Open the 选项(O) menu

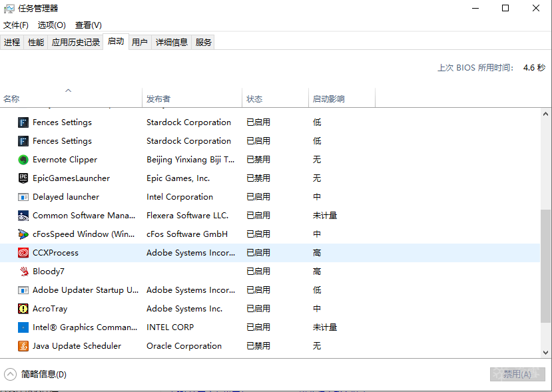point(52,25)
